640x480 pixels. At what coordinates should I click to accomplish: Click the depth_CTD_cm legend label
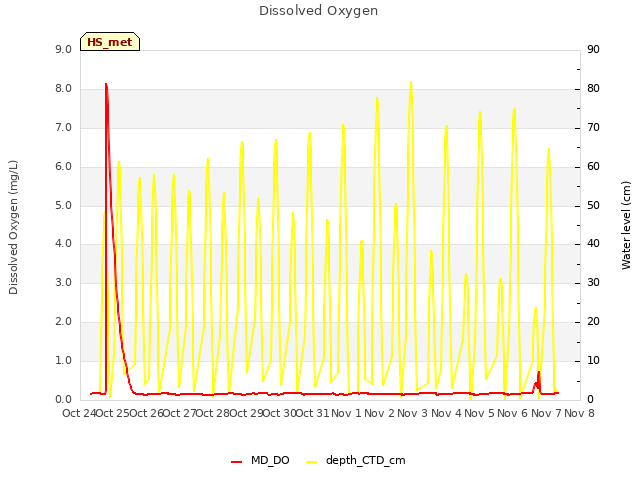pos(366,461)
